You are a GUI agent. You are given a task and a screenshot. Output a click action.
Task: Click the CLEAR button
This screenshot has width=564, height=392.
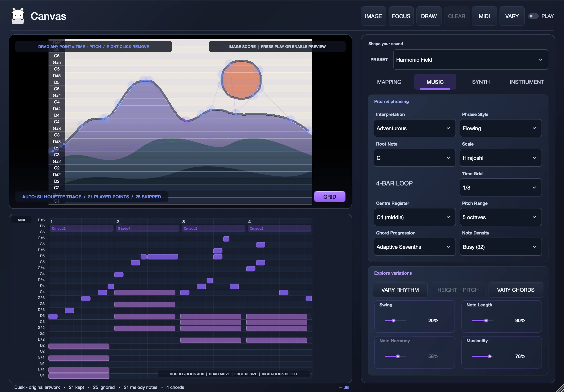(456, 16)
